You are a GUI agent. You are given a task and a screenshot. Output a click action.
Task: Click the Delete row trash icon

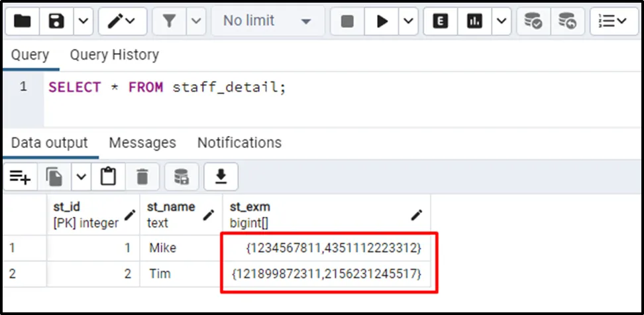142,176
